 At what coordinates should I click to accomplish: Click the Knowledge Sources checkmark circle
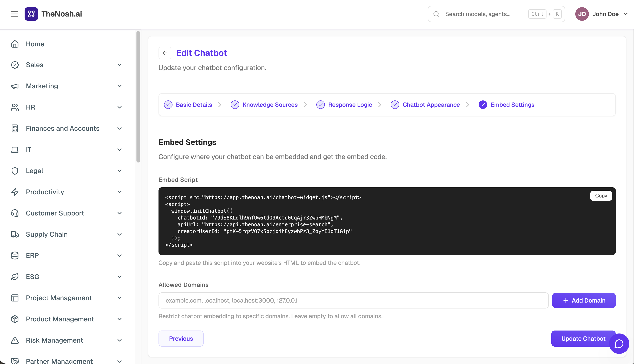coord(235,105)
